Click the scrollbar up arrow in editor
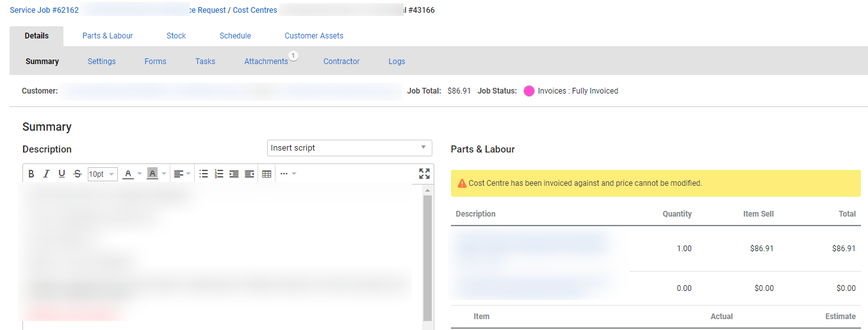 428,190
